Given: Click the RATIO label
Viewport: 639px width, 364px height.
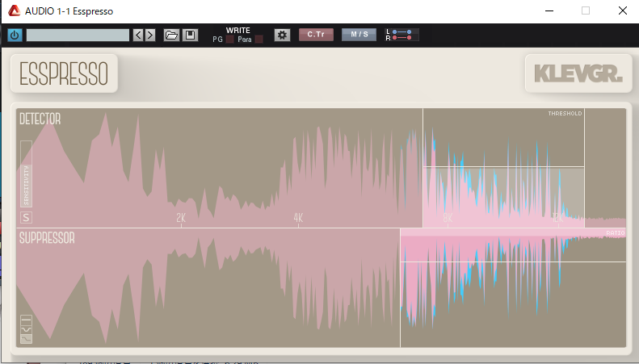Looking at the screenshot, I should coord(616,233).
